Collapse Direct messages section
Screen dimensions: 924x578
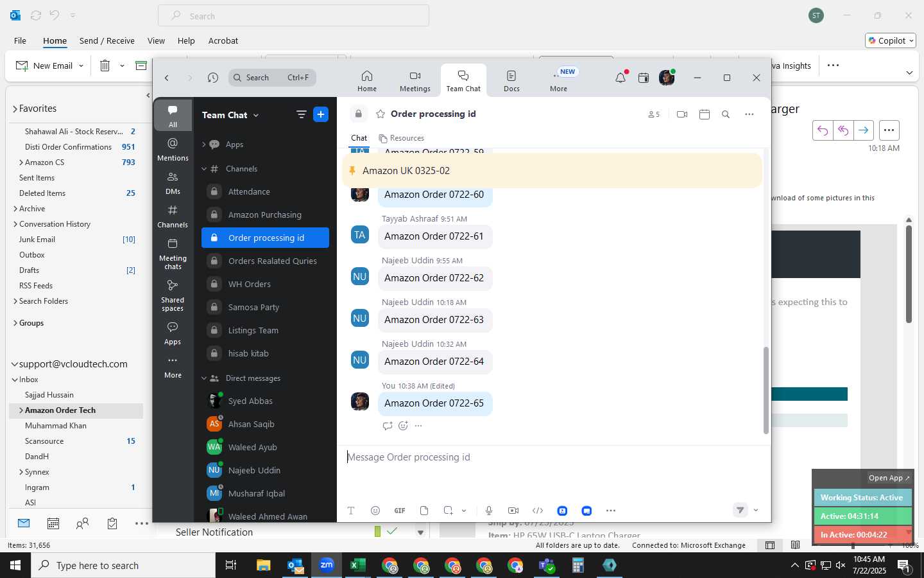coord(204,378)
